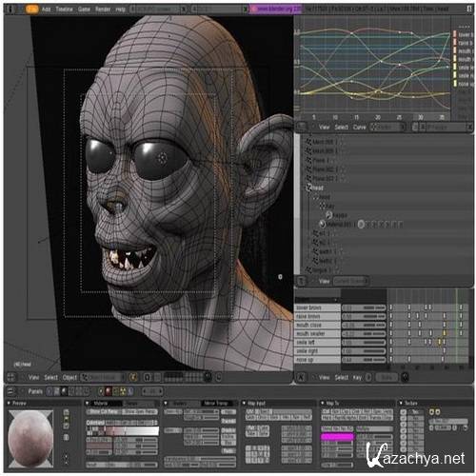Image resolution: width=476 pixels, height=476 pixels.
Task: Click the frame number stepper in buttons header
Action: (x=152, y=391)
